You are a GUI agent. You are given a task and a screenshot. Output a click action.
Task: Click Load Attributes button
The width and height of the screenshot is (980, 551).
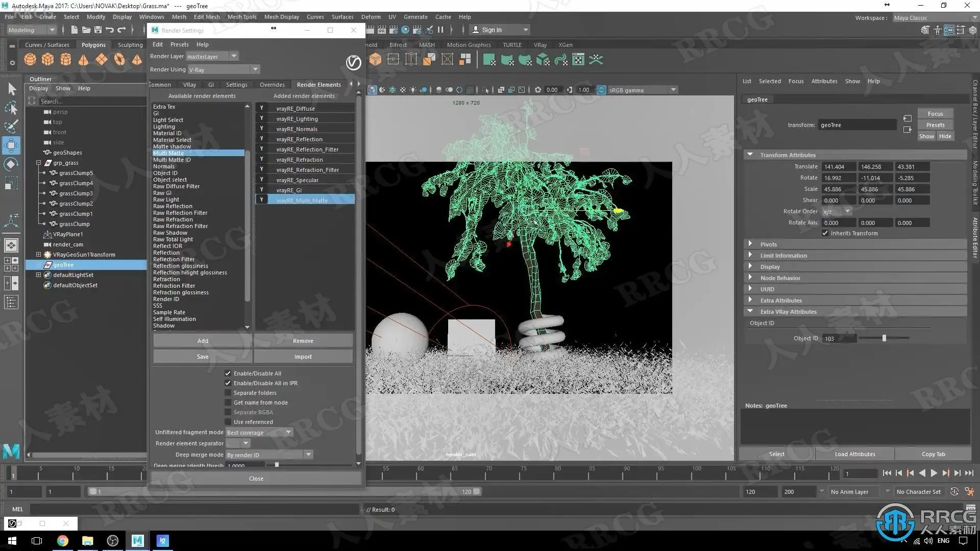(x=855, y=454)
